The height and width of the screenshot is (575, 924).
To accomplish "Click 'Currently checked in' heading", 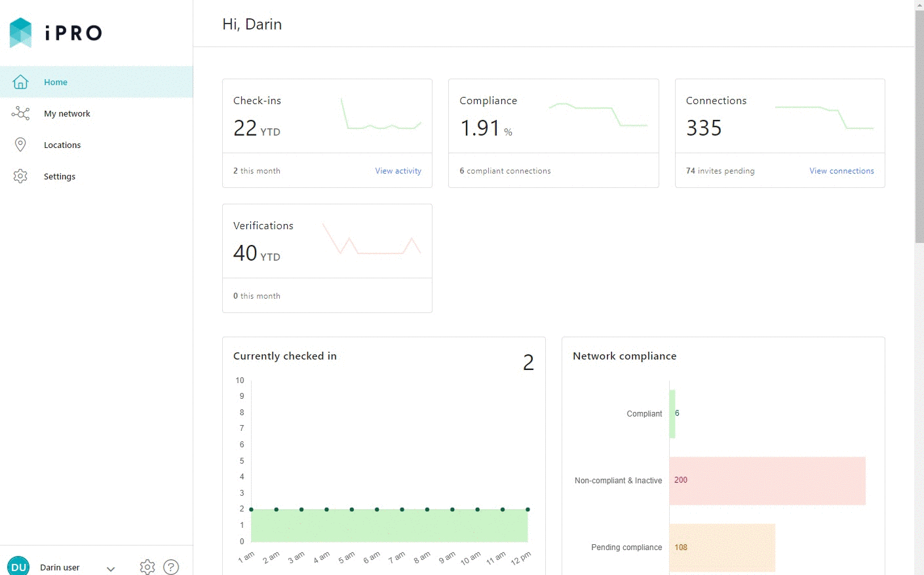I will pyautogui.click(x=285, y=356).
